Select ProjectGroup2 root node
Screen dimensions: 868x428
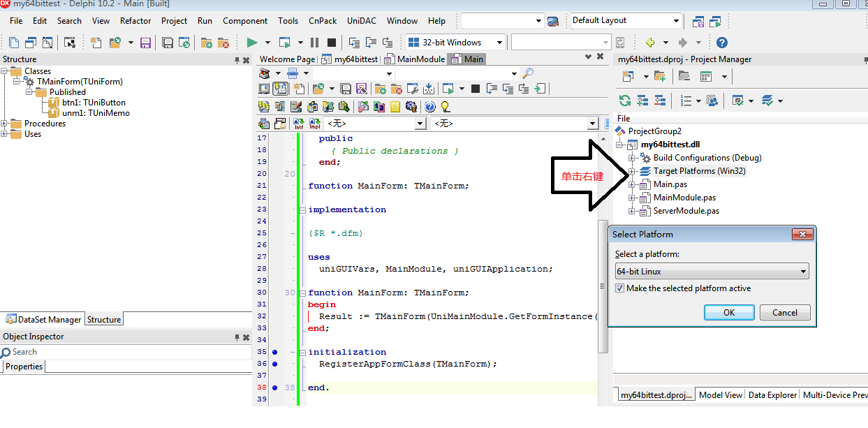(x=654, y=131)
